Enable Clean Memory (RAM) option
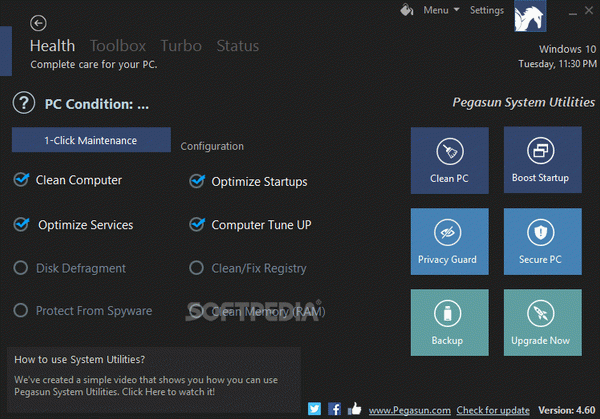This screenshot has width=600, height=419. click(196, 311)
